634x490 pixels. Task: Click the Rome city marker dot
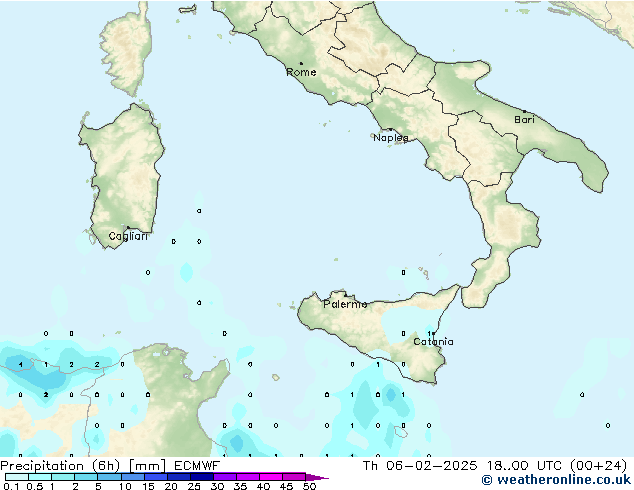tap(301, 63)
